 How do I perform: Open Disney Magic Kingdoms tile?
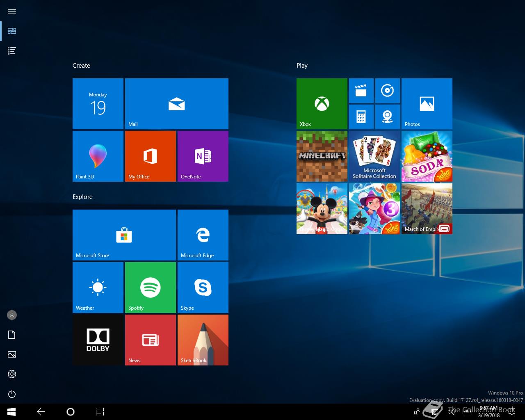[x=322, y=209]
